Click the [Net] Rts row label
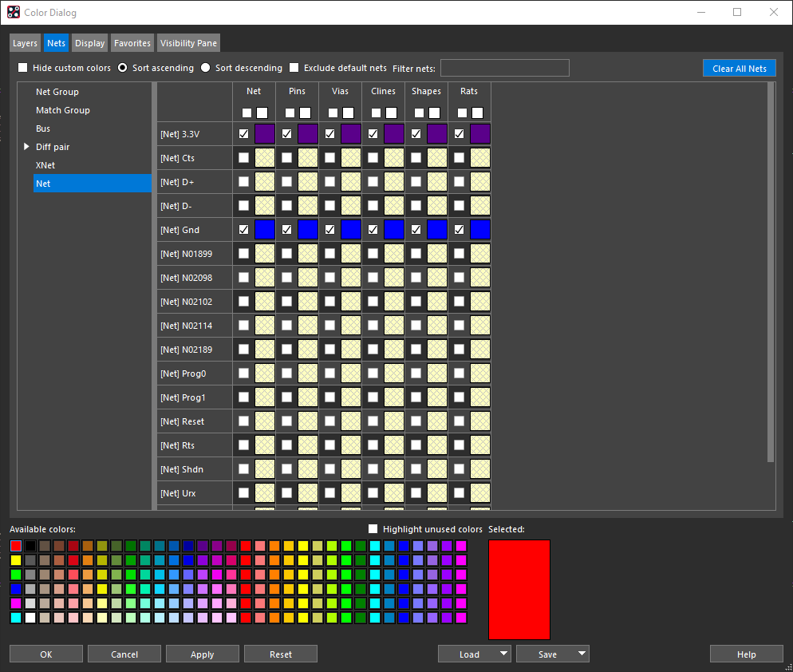This screenshot has height=672, width=793. click(x=178, y=445)
